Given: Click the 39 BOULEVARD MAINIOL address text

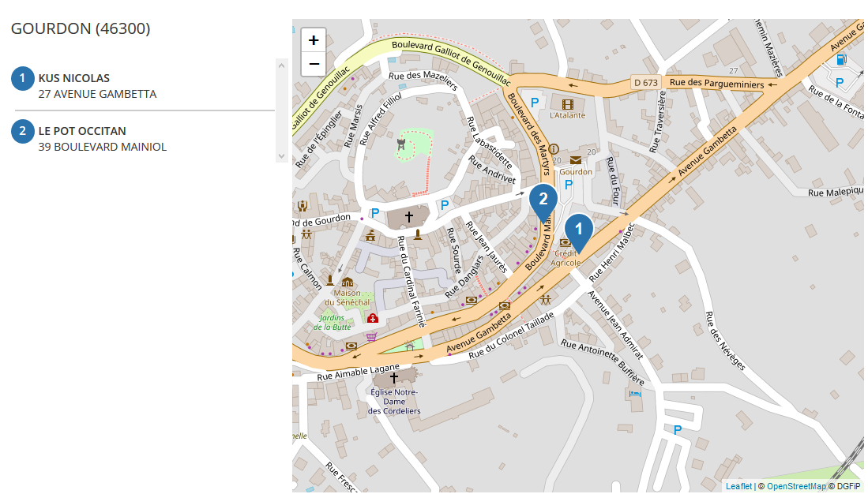Looking at the screenshot, I should tap(103, 147).
